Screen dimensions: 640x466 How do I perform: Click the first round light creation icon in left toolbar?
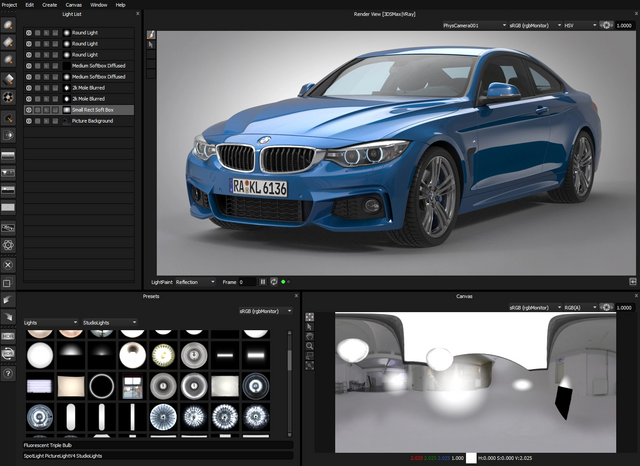pos(8,25)
